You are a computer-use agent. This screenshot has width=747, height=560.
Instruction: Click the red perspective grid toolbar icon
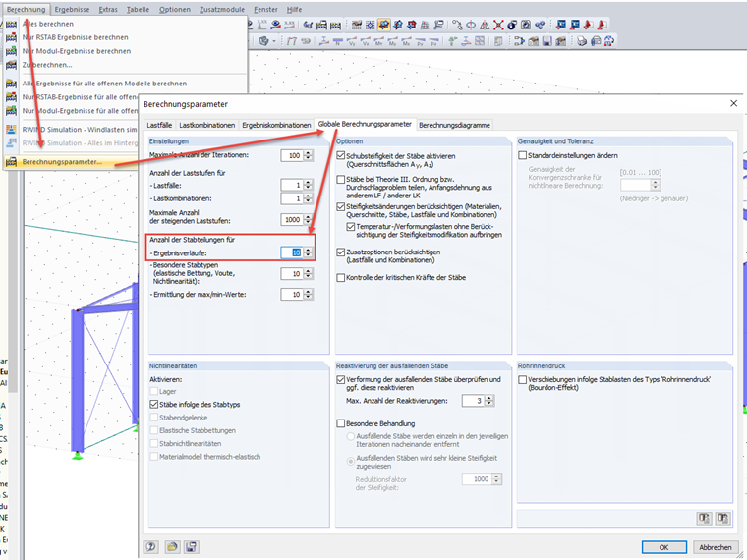pos(425,25)
